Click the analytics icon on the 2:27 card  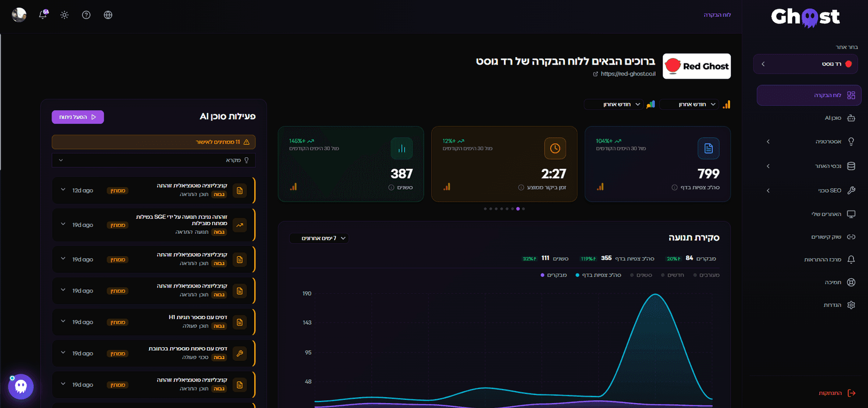pos(447,187)
